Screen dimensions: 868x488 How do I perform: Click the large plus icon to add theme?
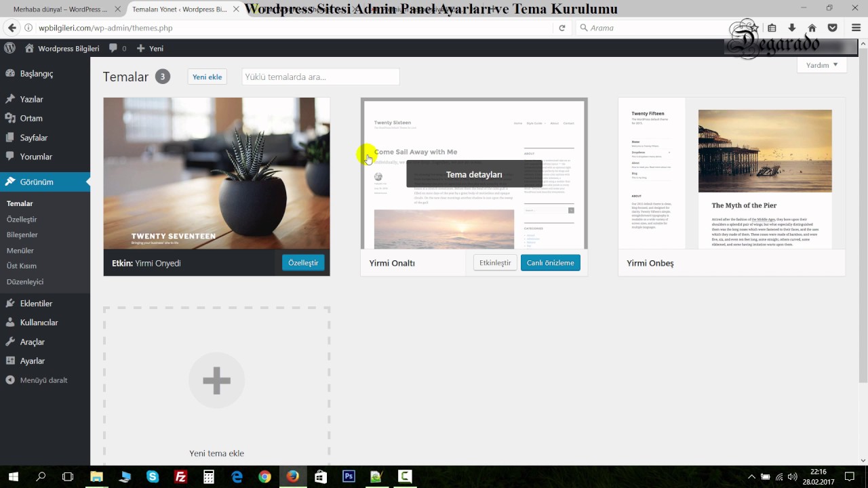(x=216, y=380)
